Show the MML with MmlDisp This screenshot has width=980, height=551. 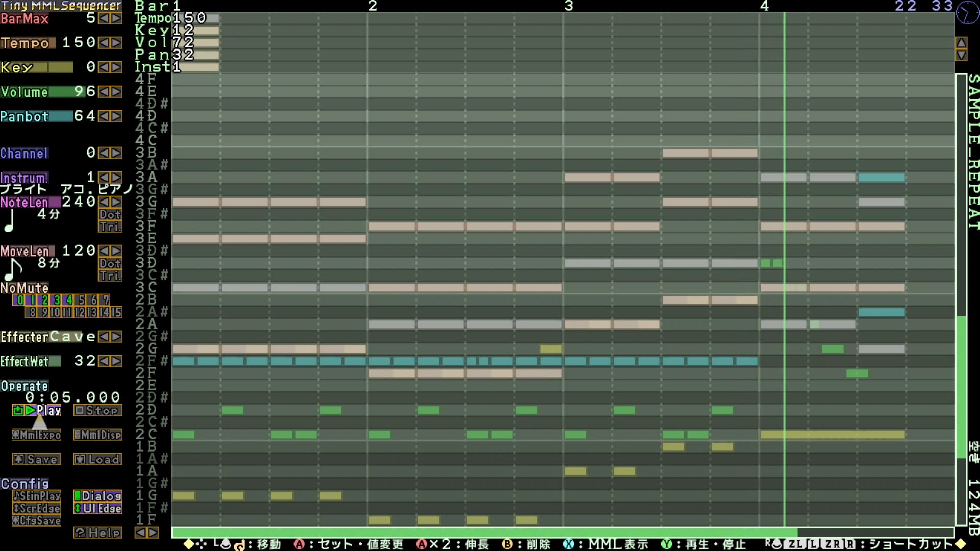tap(97, 435)
